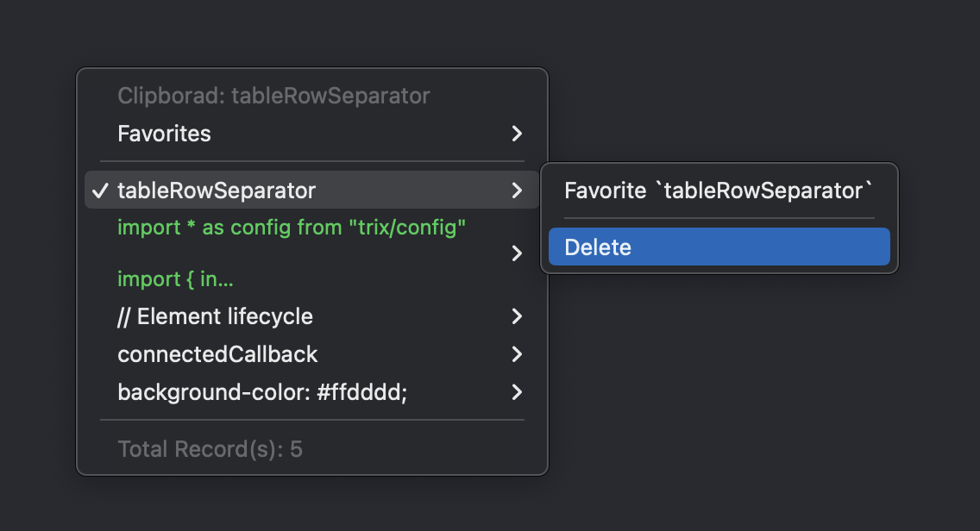Click the 'Clipborad: tableRowSeparator' header
The image size is (980, 531).
[273, 96]
